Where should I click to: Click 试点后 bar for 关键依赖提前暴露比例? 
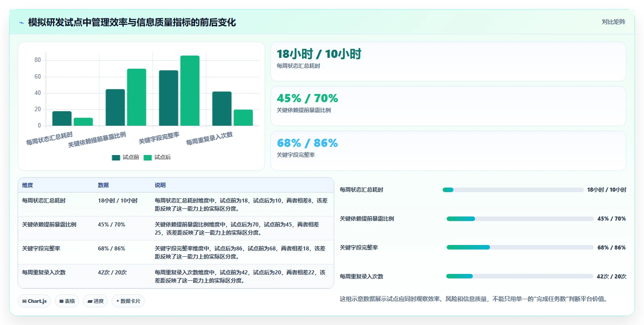pyautogui.click(x=136, y=97)
